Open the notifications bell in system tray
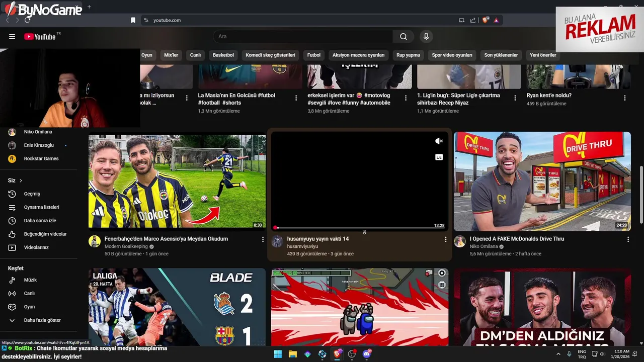 (634, 354)
